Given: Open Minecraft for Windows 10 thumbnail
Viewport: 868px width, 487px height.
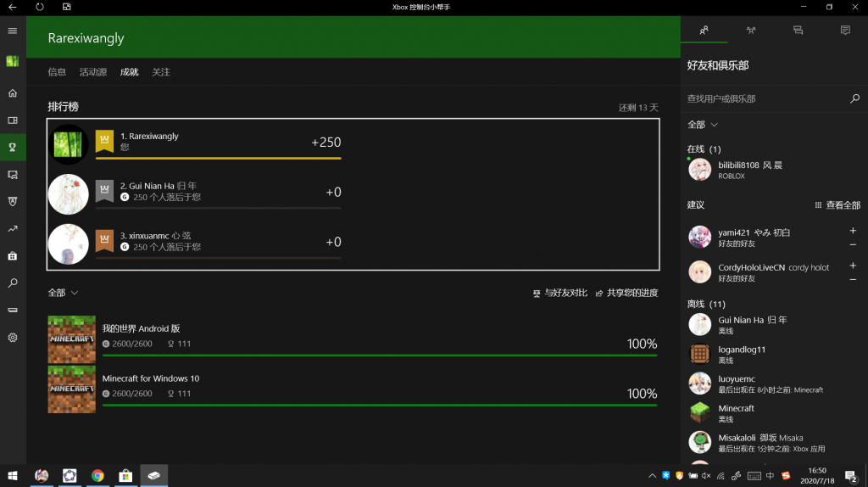Looking at the screenshot, I should point(71,389).
